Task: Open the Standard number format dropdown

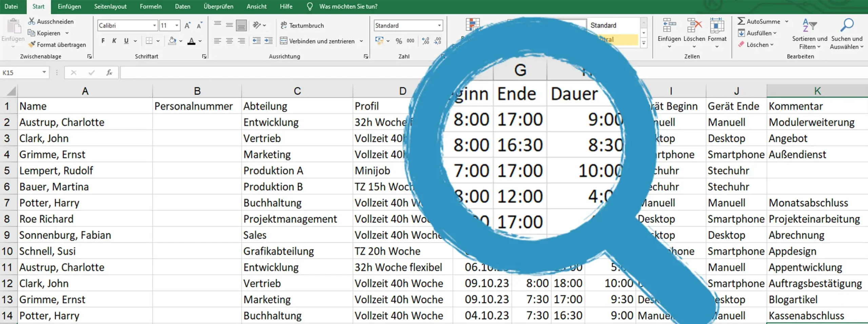Action: [x=439, y=25]
